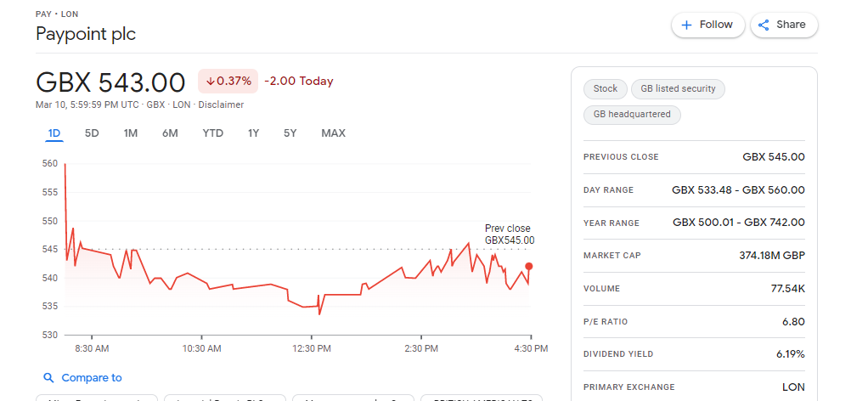Click the Mar 10, 5:59:59 PM UTC timestamp
This screenshot has width=868, height=401.
(87, 104)
